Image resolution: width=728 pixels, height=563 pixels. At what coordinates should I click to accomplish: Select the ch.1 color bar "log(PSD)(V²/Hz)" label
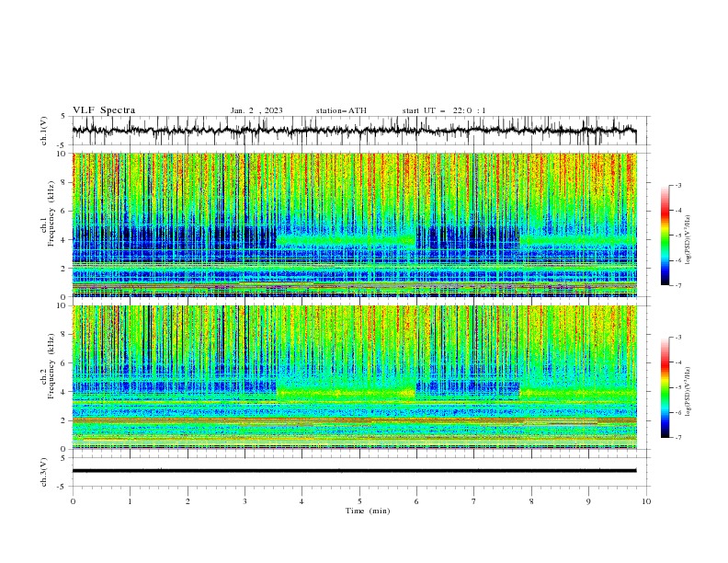click(x=688, y=240)
